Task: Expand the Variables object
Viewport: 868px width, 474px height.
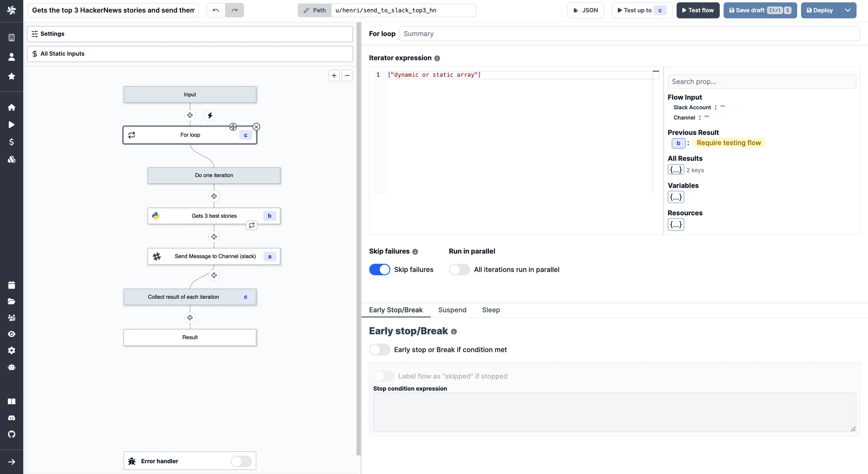Action: pos(675,197)
